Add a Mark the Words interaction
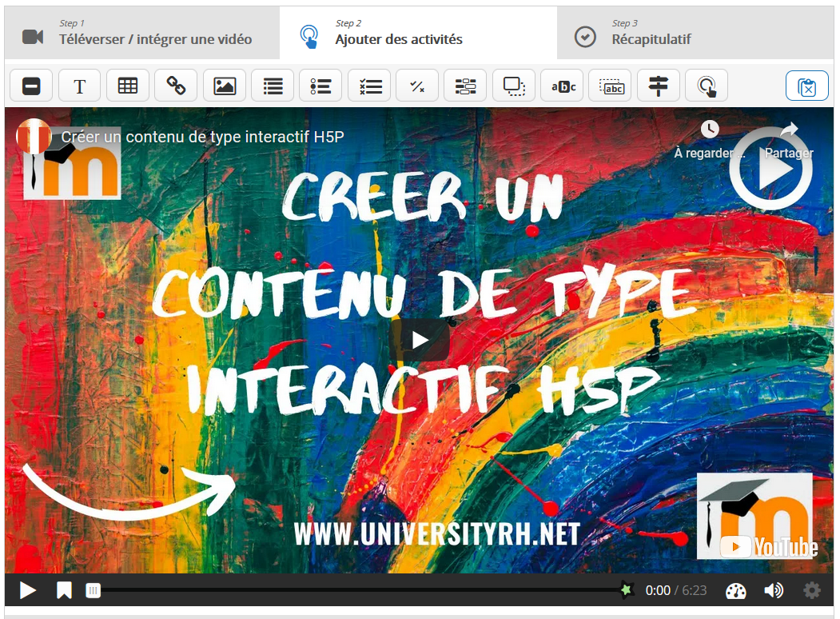This screenshot has width=840, height=619. 562,86
